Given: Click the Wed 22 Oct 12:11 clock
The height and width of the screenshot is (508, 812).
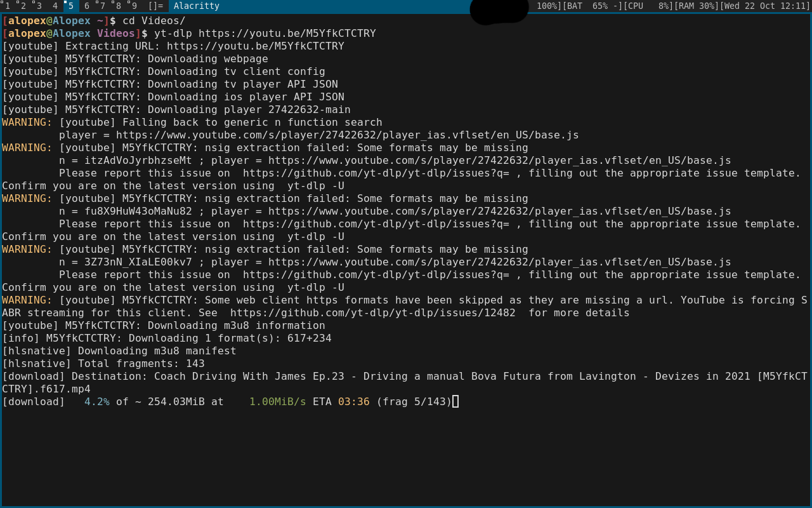Looking at the screenshot, I should [764, 6].
